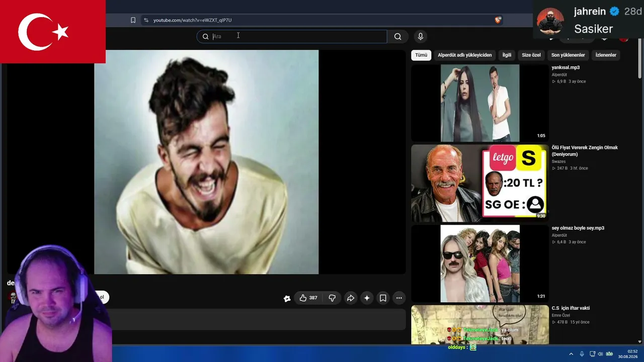Image resolution: width=644 pixels, height=362 pixels.
Task: Open the yankısal.mp3 video thumbnail
Action: 480,103
